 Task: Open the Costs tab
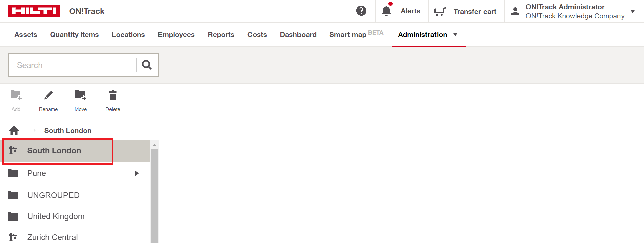257,35
